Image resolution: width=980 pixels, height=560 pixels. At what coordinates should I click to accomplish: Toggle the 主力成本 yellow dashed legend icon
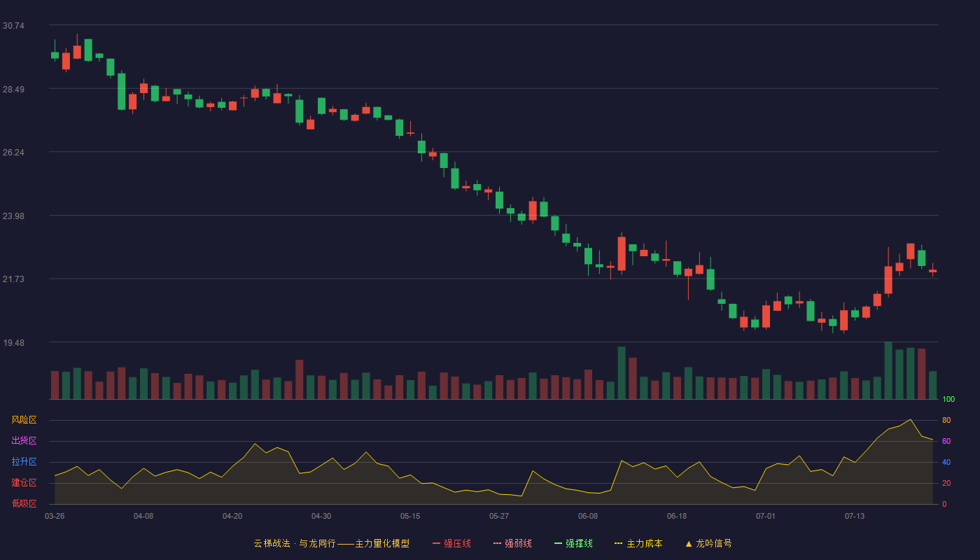tap(619, 543)
